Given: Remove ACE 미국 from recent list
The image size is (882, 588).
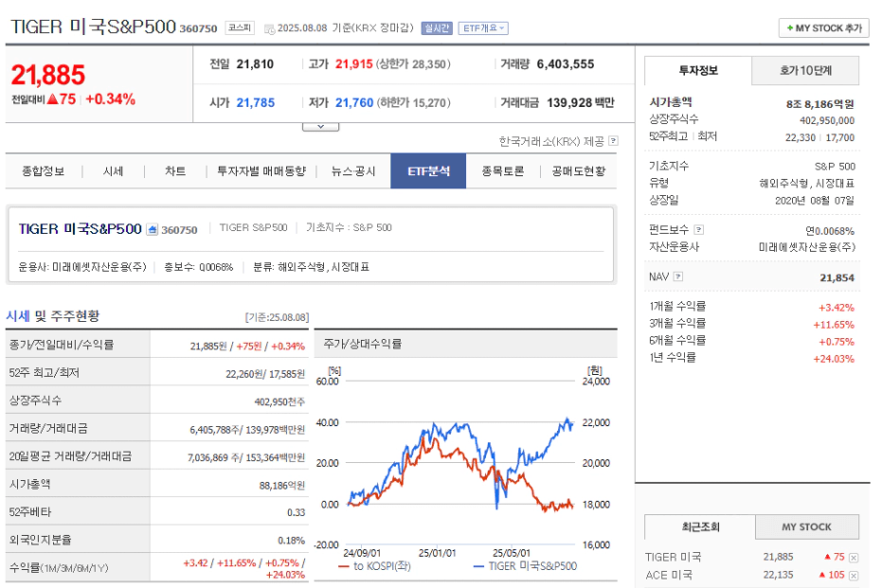Looking at the screenshot, I should click(x=854, y=576).
